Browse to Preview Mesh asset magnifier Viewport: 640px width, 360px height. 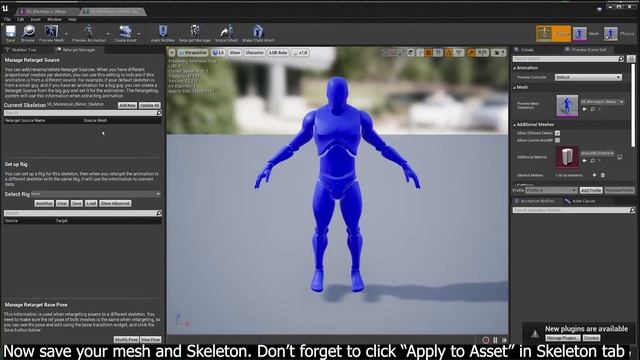point(592,109)
